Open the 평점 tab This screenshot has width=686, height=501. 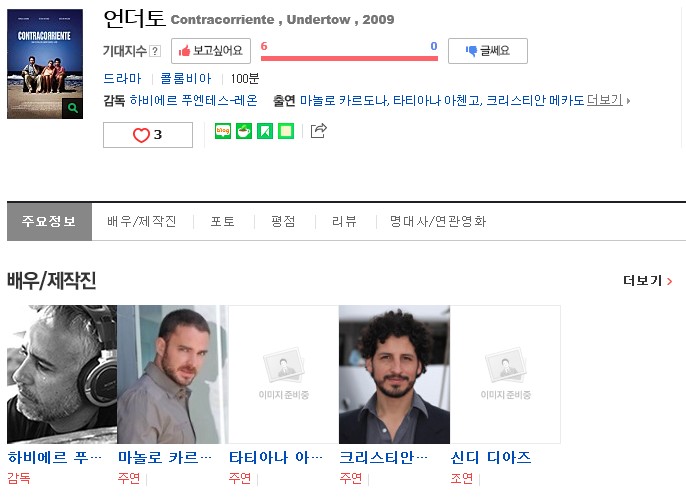tap(284, 221)
